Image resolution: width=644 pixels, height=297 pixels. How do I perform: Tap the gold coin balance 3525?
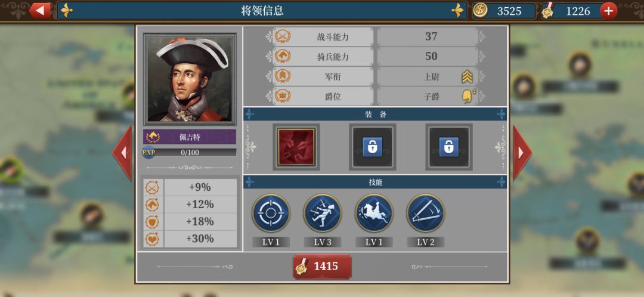(504, 11)
